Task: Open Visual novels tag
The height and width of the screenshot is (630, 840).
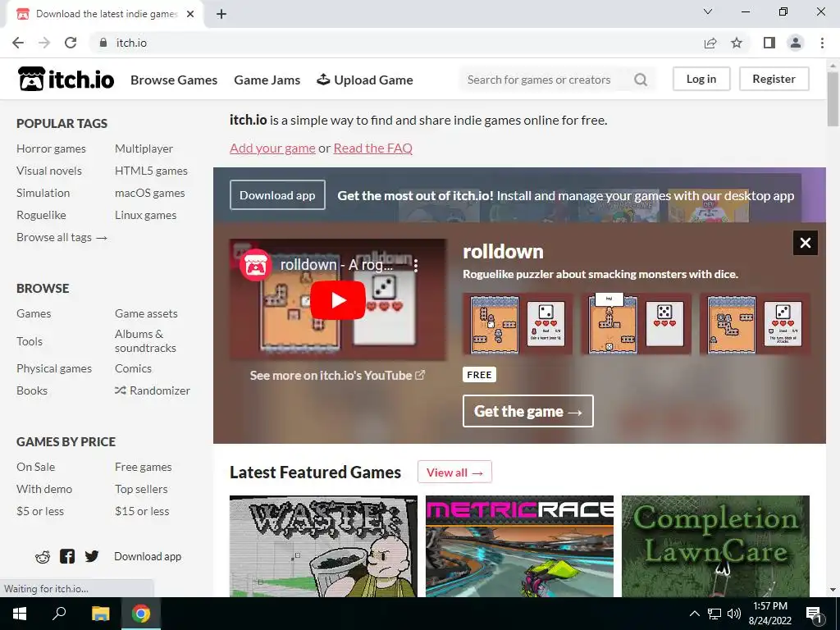Action: coord(48,171)
